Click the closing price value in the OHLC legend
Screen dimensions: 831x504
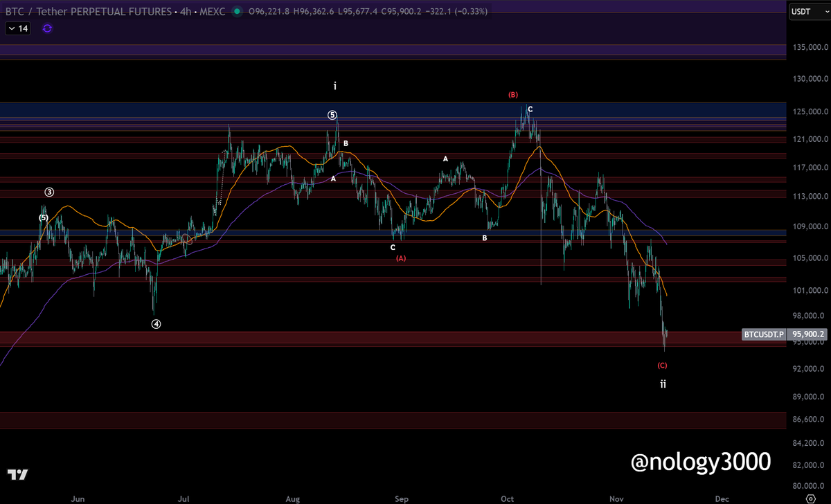click(x=400, y=11)
